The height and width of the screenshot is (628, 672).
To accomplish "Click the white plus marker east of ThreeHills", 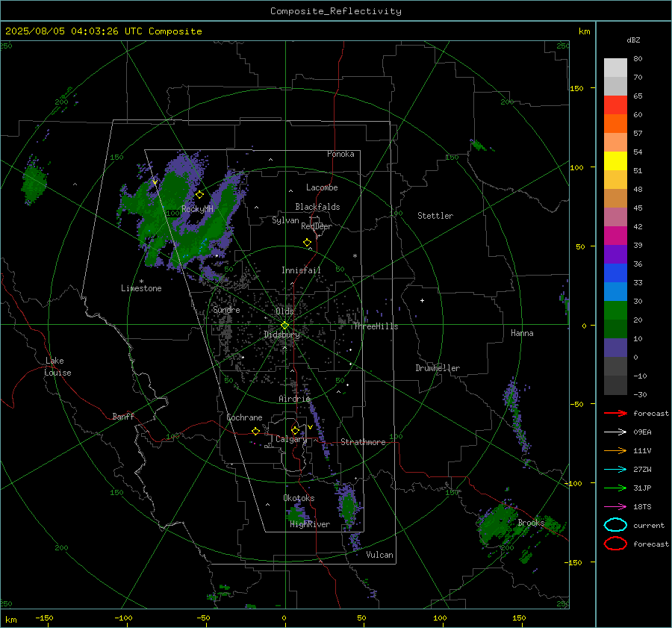I will click(422, 300).
